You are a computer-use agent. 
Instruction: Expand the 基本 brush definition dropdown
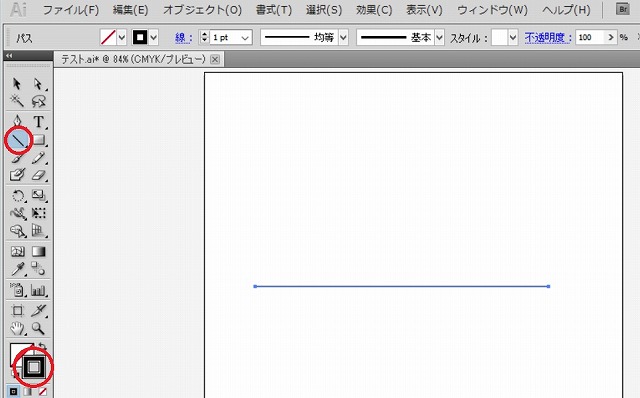439,38
